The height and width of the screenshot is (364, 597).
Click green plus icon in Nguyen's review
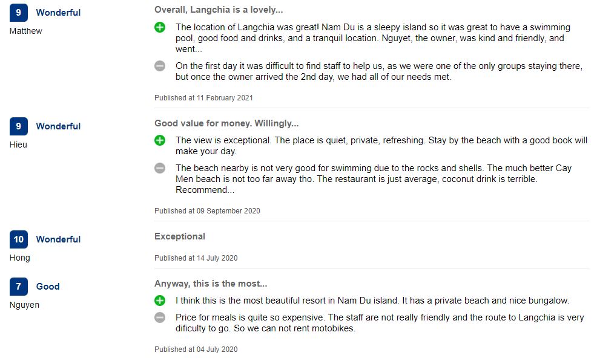160,301
